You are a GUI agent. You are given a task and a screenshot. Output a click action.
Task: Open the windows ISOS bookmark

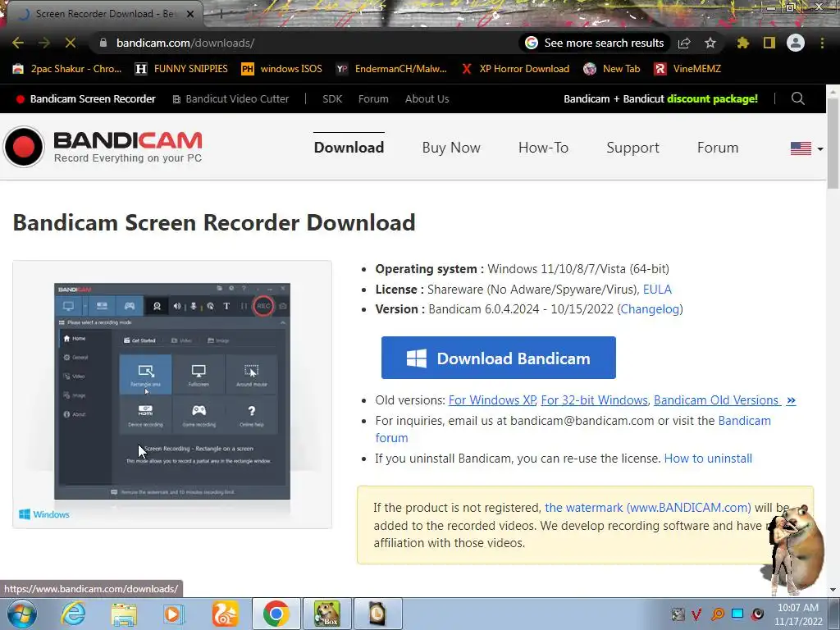282,69
